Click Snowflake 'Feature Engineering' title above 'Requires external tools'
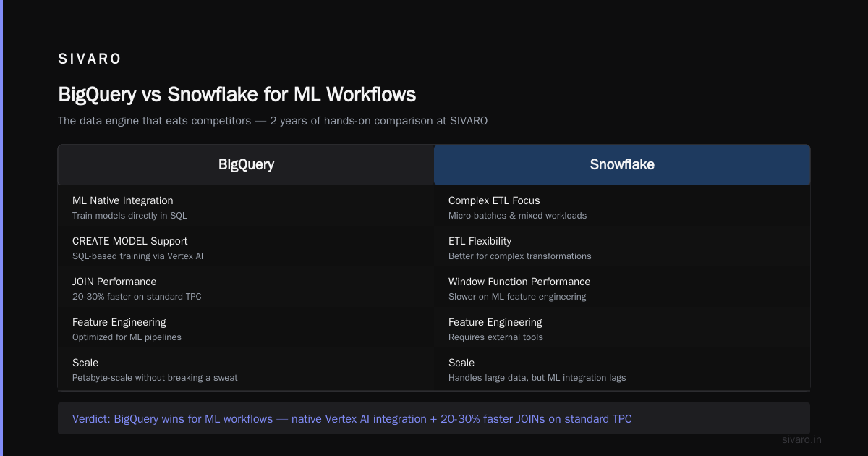The width and height of the screenshot is (868, 456). click(x=495, y=322)
